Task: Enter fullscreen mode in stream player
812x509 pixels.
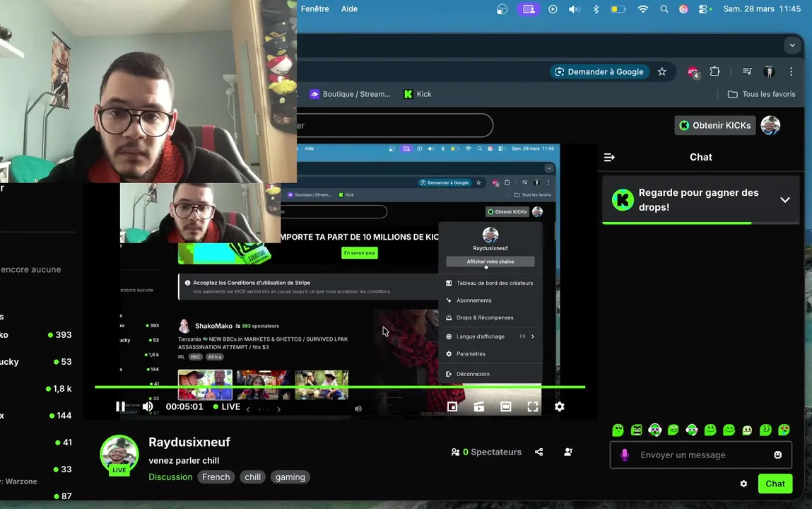Action: pyautogui.click(x=532, y=406)
